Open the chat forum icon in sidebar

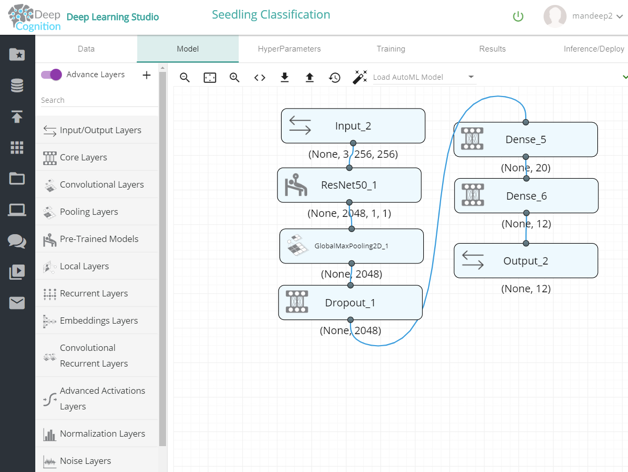[x=17, y=241]
